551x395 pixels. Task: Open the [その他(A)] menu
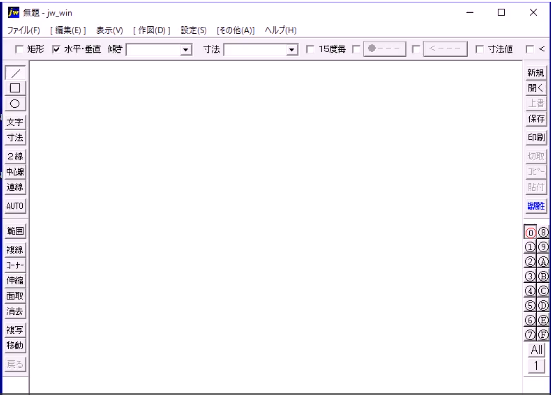tap(235, 30)
